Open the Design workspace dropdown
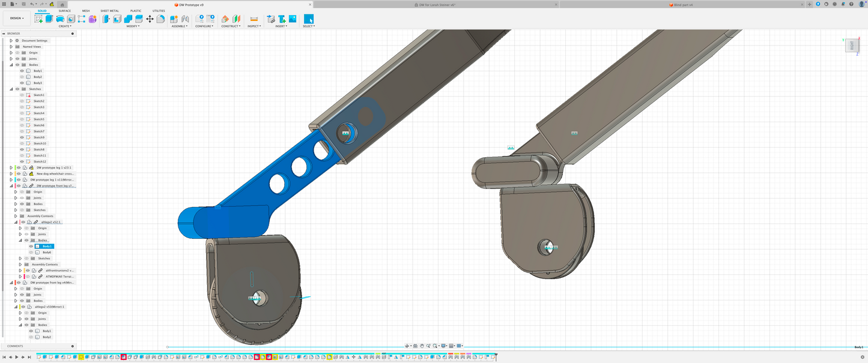Image resolution: width=868 pixels, height=363 pixels. click(17, 18)
